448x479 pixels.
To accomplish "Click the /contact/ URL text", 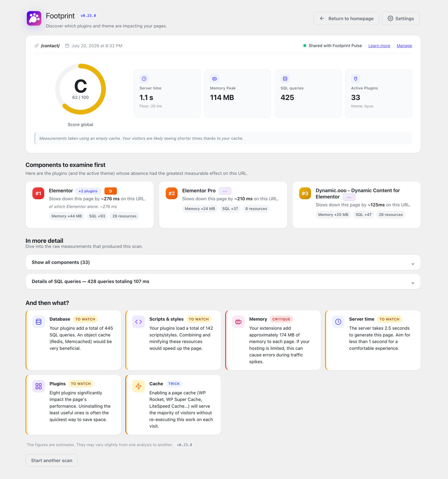I will pos(50,46).
